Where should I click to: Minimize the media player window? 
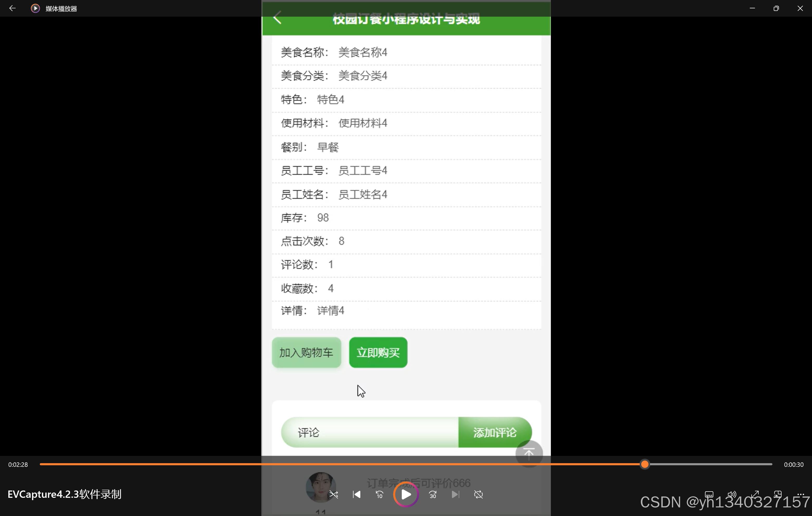point(752,8)
